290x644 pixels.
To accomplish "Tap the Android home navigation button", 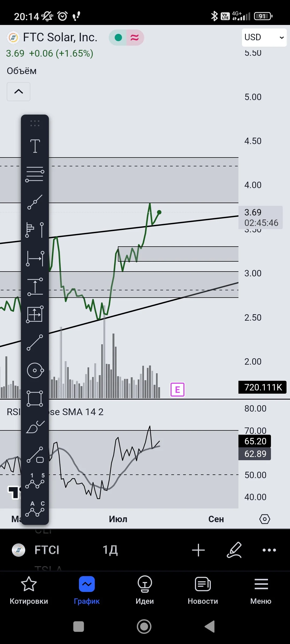I will [144, 627].
